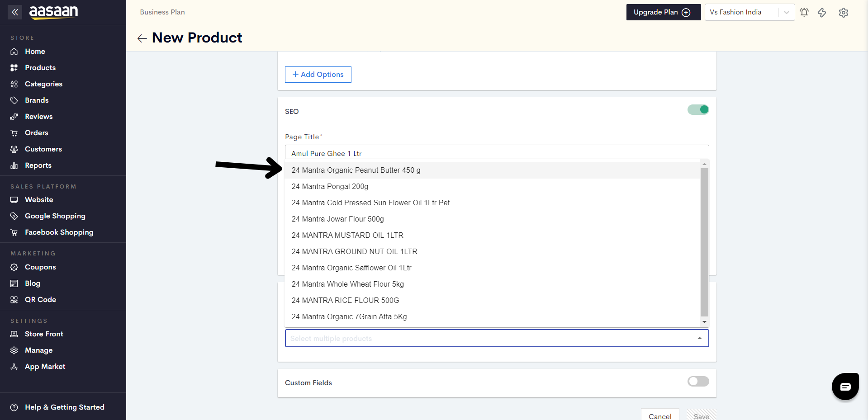This screenshot has height=420, width=868.
Task: Open QR Code via its icon
Action: 14,300
